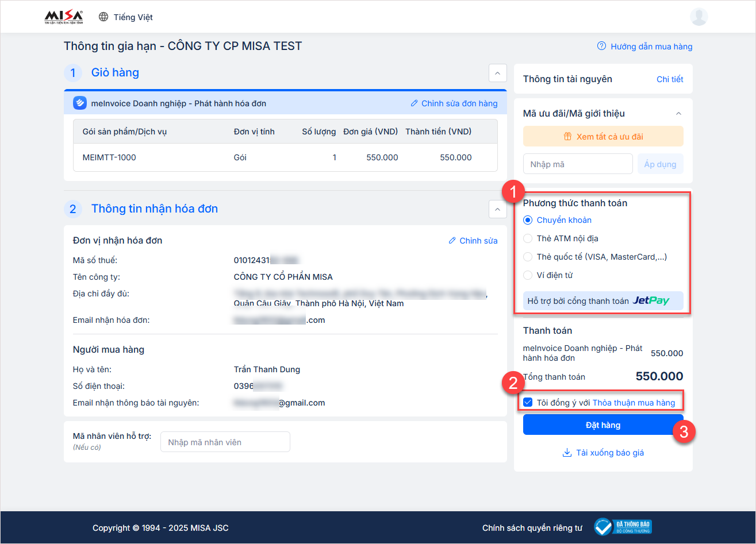Click the Email nhận hóa đơn label
Image resolution: width=756 pixels, height=544 pixels.
112,320
